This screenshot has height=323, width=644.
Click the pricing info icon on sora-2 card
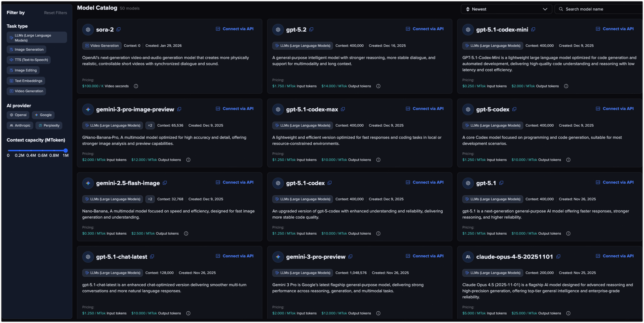click(x=136, y=86)
